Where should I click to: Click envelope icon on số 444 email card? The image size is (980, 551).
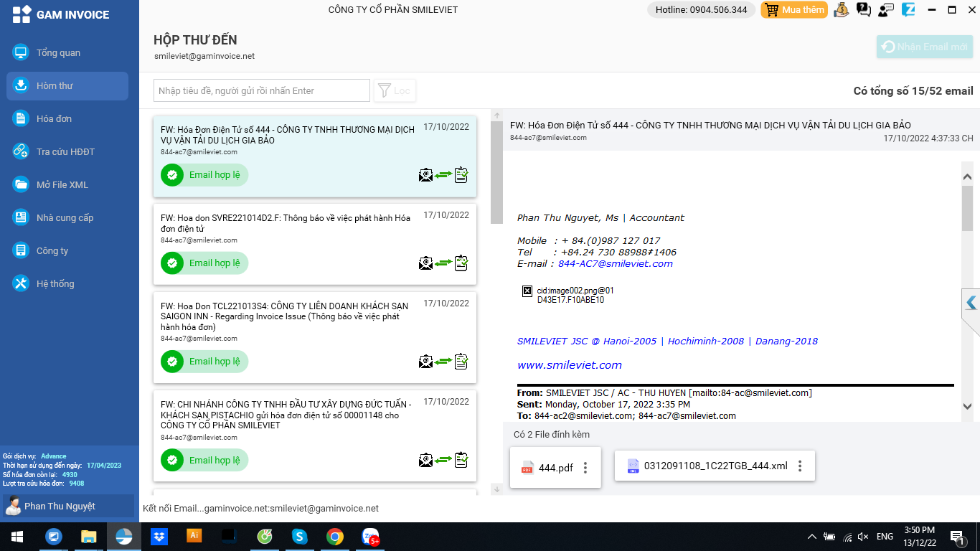point(426,174)
